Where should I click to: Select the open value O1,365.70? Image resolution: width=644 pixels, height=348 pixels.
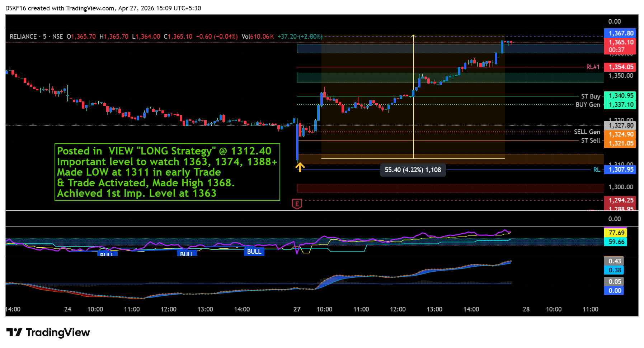tap(81, 37)
